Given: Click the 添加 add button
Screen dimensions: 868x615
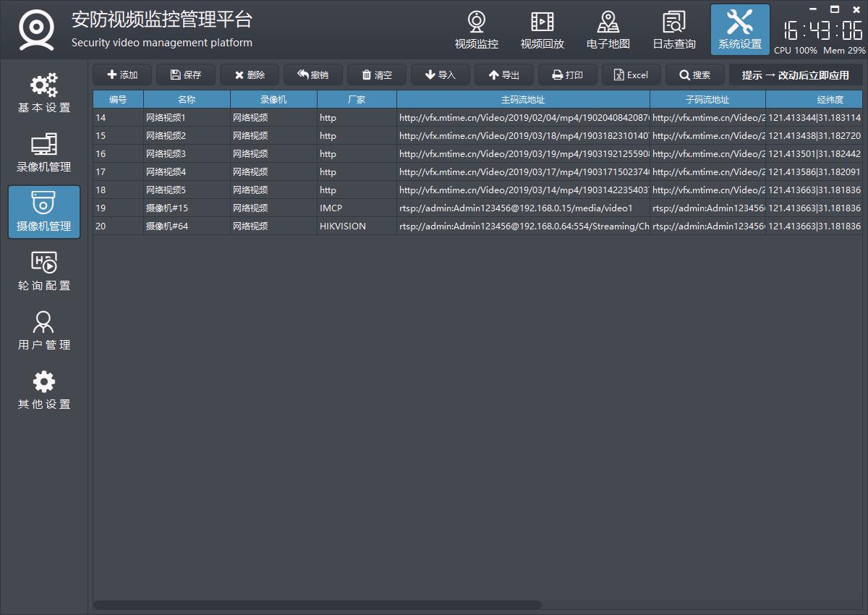Looking at the screenshot, I should coord(122,75).
